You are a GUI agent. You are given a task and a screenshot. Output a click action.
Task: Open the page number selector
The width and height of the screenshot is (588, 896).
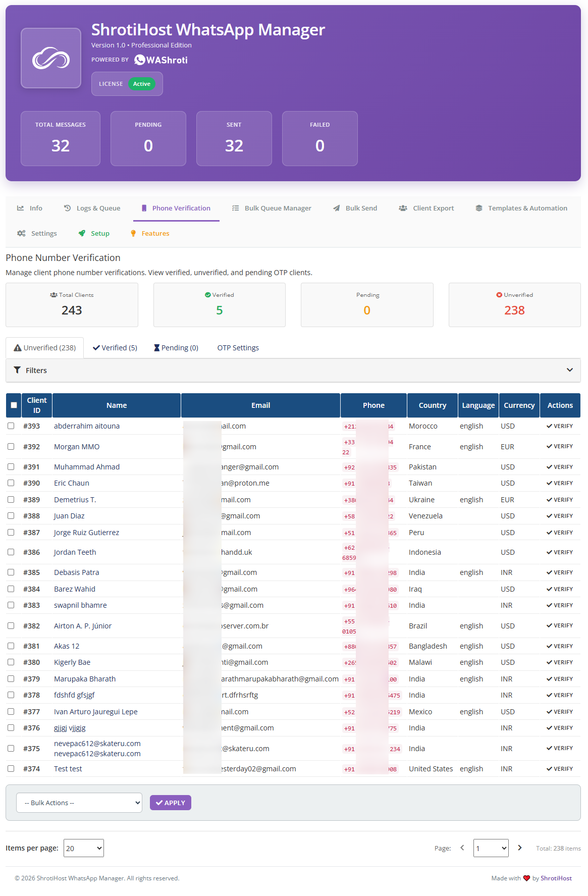(x=491, y=848)
